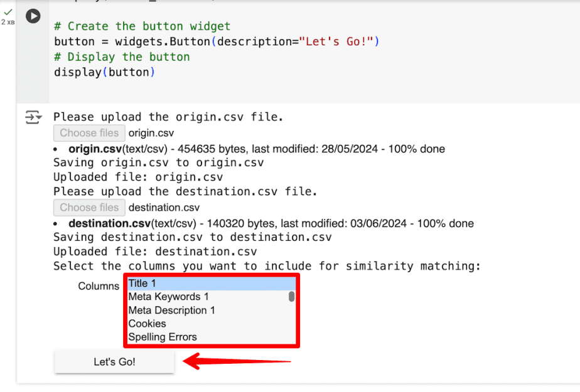Select Title 1 in the Columns list
This screenshot has width=580, height=392.
click(x=207, y=283)
